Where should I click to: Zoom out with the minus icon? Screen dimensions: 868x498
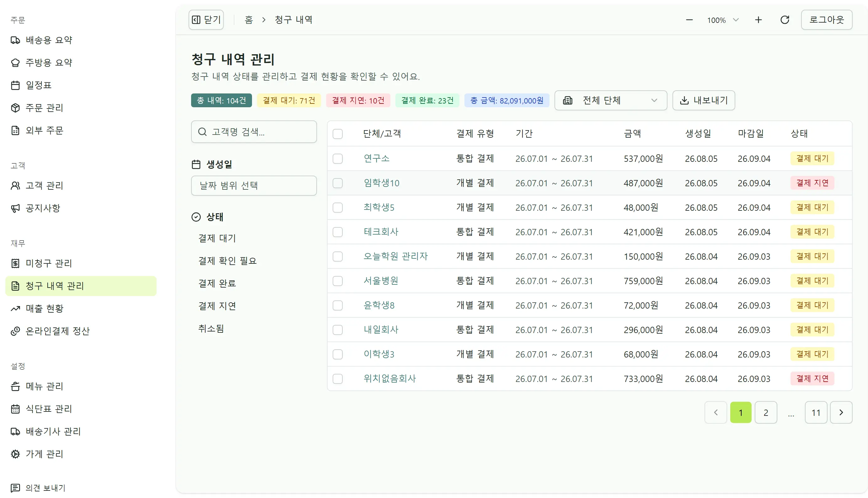(x=689, y=20)
